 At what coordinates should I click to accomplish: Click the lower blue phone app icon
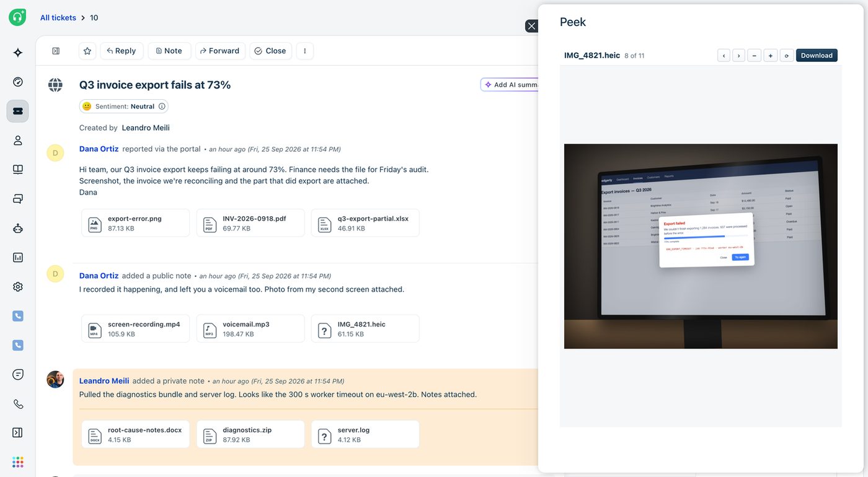pos(18,345)
